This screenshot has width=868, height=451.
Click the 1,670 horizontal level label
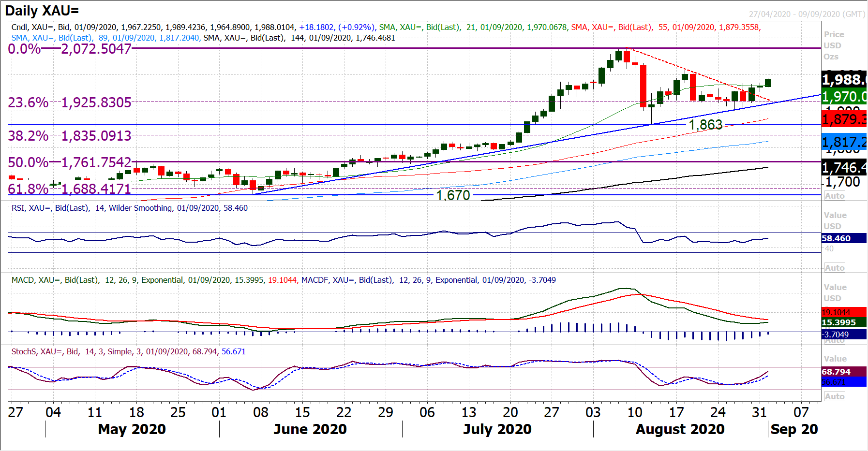453,195
